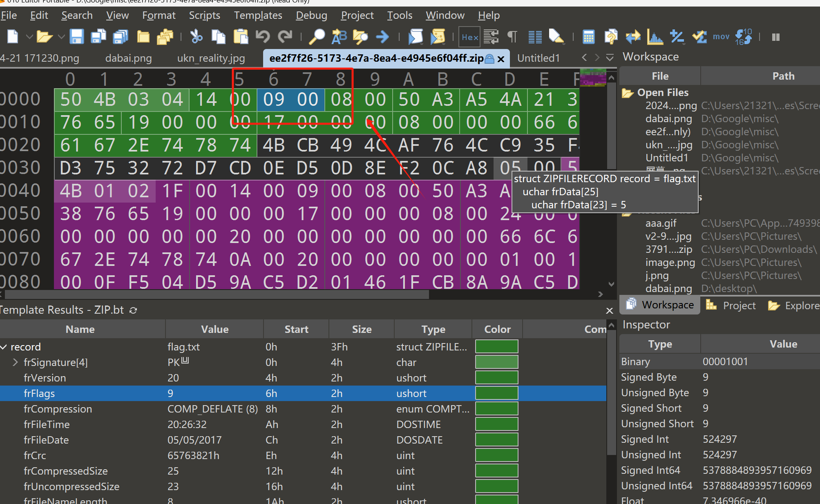Open the dropdown arrow beside New file
This screenshot has height=504, width=820.
pos(29,37)
